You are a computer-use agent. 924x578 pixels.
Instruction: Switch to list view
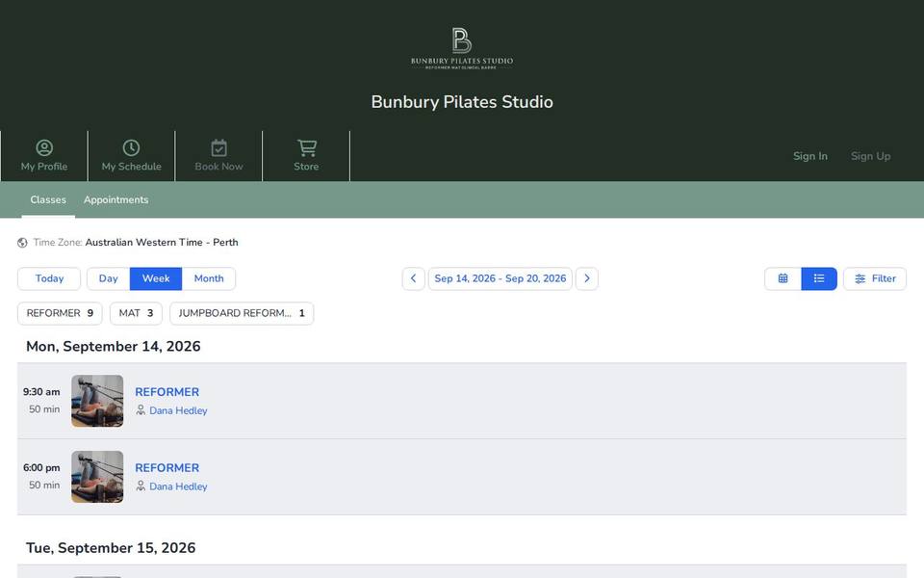(x=819, y=278)
